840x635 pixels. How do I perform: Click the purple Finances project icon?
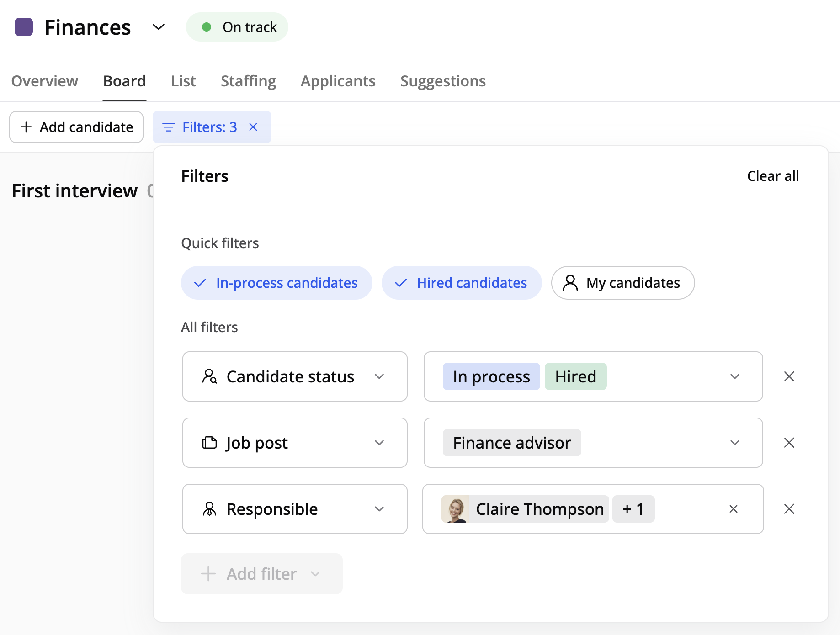click(24, 27)
